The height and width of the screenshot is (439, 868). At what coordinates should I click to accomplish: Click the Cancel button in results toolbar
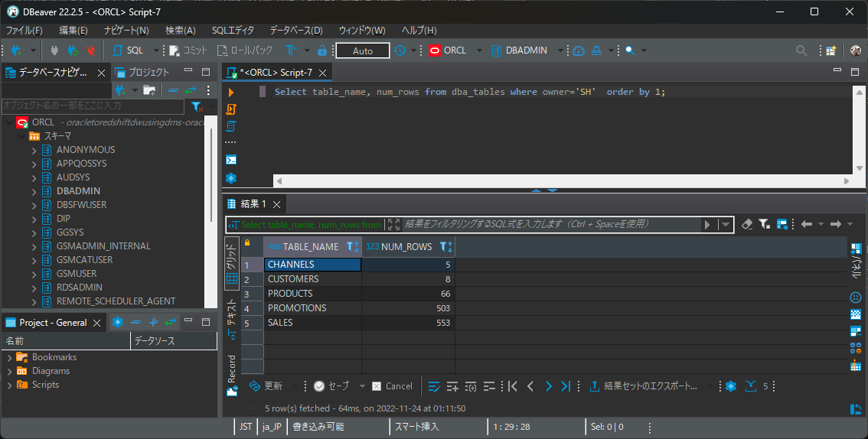[393, 386]
